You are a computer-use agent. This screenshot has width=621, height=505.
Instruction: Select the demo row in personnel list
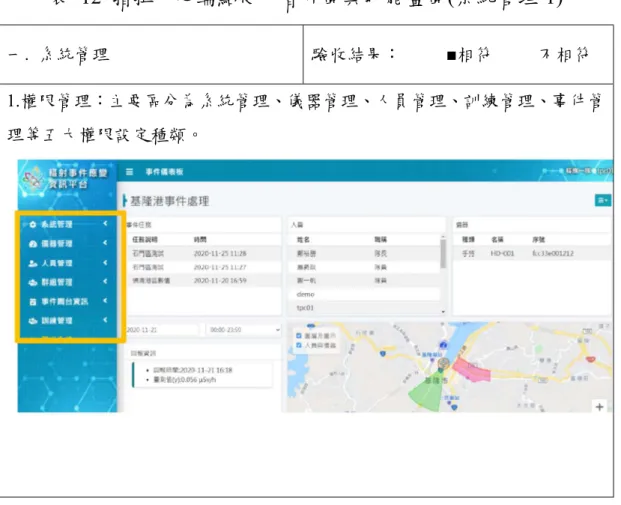tap(366, 294)
